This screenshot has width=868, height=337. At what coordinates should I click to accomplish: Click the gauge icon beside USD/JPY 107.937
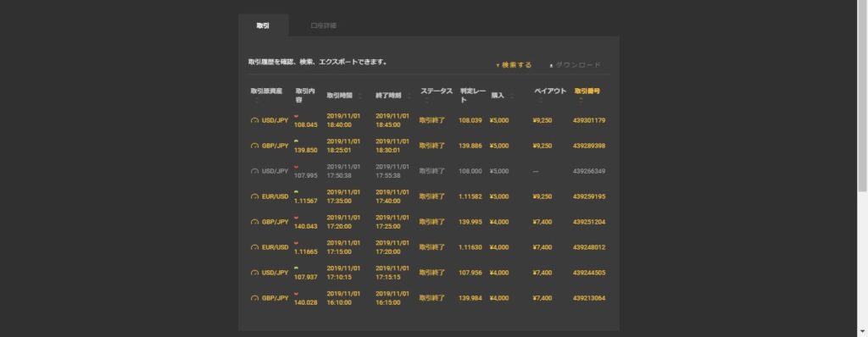point(254,273)
